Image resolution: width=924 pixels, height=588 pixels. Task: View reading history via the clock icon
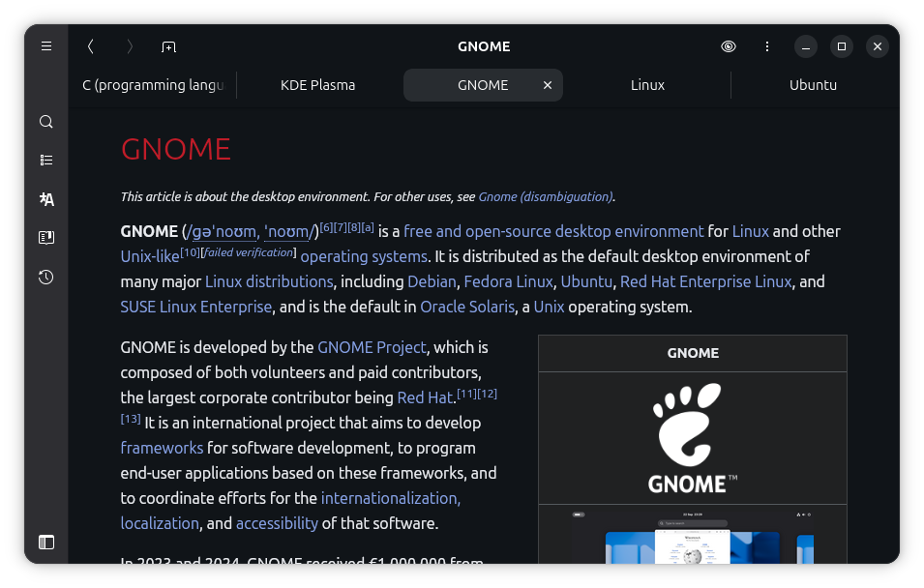45,277
